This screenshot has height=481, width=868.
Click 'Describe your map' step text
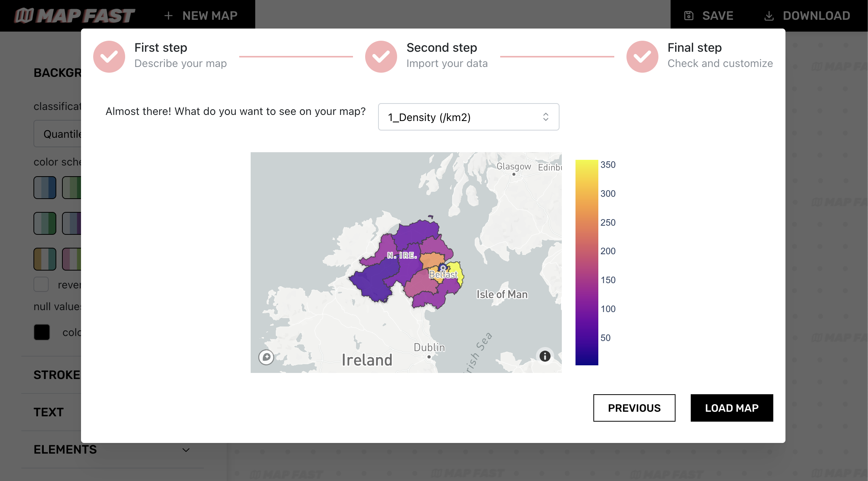click(181, 63)
